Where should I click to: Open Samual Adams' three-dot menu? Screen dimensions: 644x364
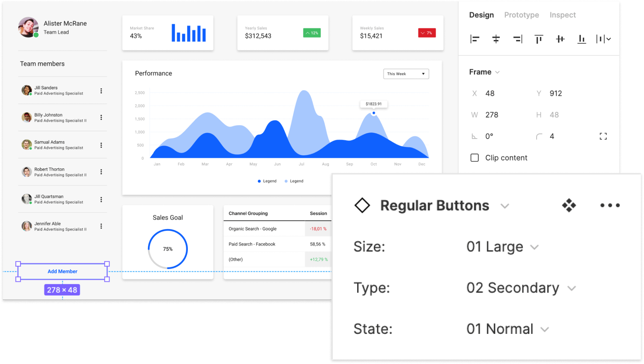click(101, 145)
